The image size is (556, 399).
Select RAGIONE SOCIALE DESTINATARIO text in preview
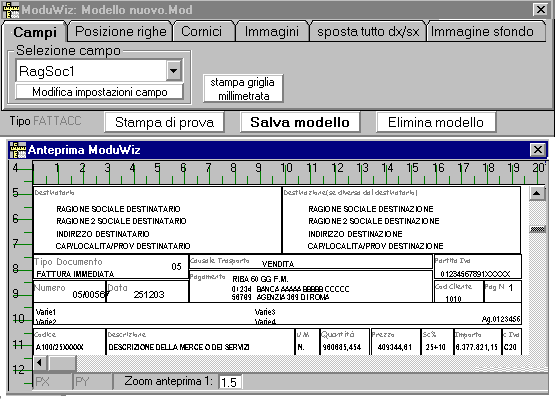tap(118, 209)
